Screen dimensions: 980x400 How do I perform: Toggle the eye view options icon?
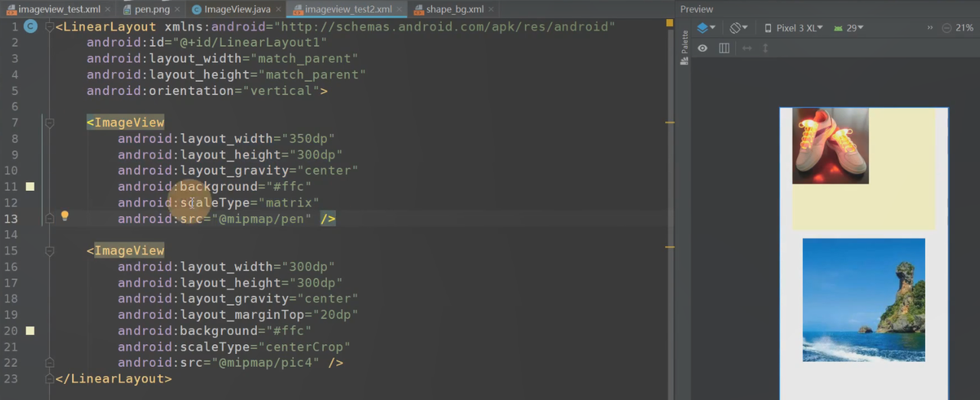click(x=702, y=48)
